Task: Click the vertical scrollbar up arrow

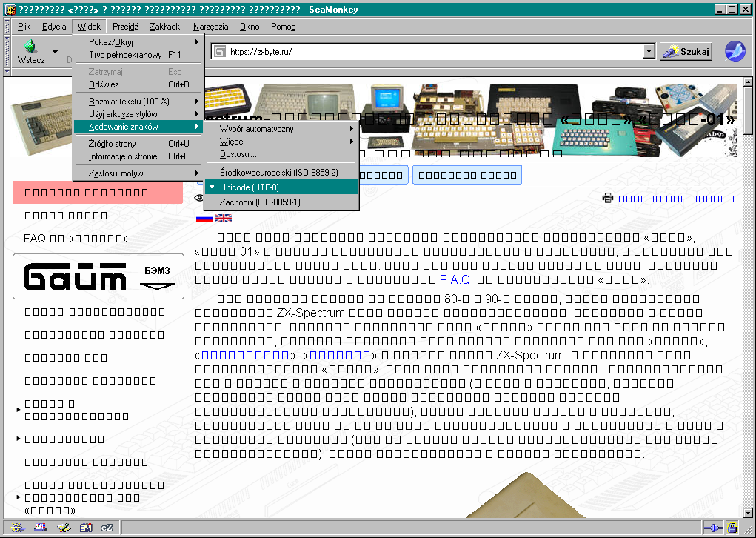Action: 748,82
